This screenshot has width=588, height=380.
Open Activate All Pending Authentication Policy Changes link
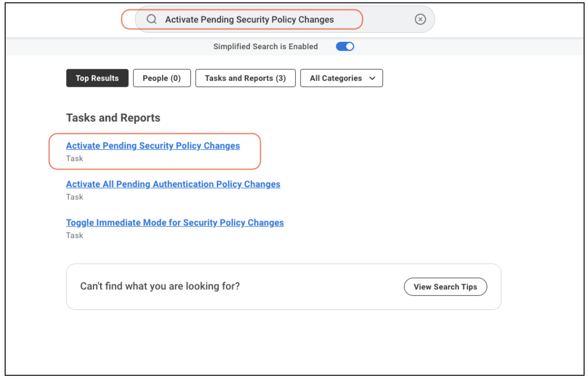point(173,184)
